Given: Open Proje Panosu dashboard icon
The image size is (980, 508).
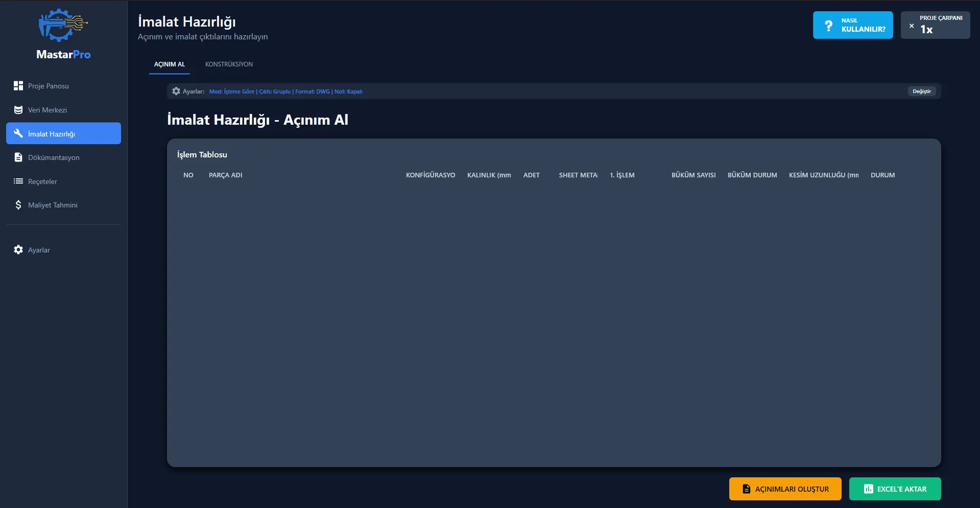Looking at the screenshot, I should [18, 86].
